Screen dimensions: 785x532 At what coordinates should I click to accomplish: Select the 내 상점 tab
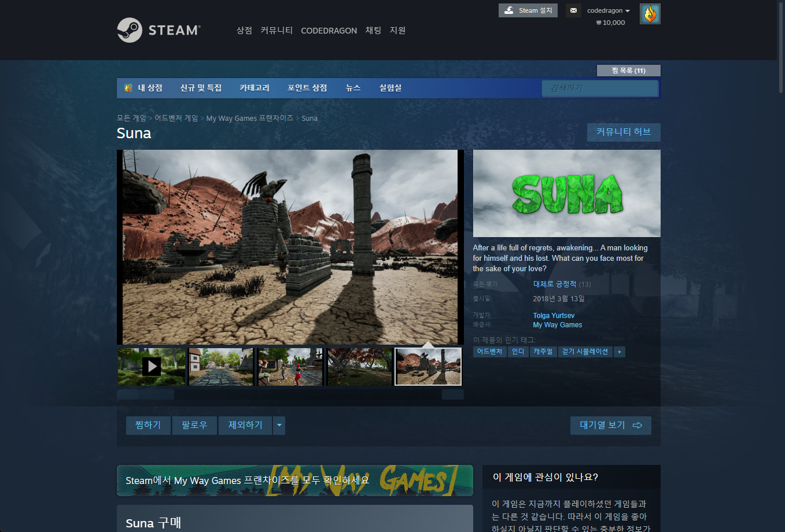(x=150, y=88)
